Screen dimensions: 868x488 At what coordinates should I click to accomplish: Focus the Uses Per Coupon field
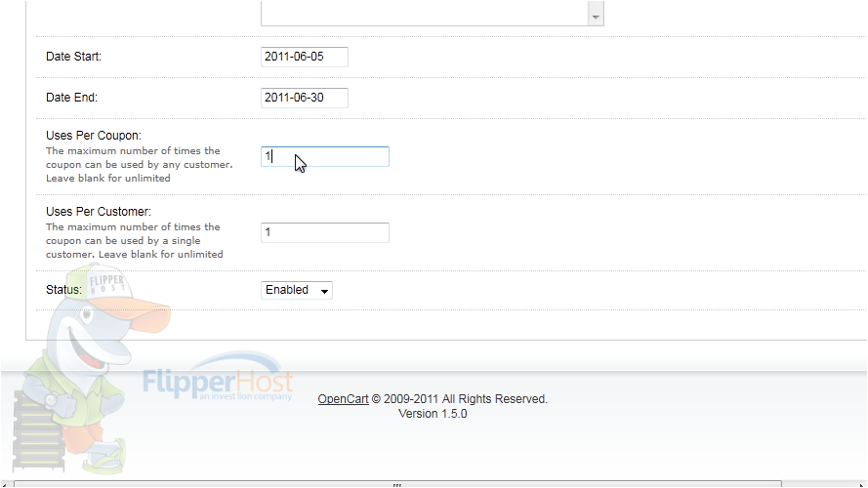(325, 156)
